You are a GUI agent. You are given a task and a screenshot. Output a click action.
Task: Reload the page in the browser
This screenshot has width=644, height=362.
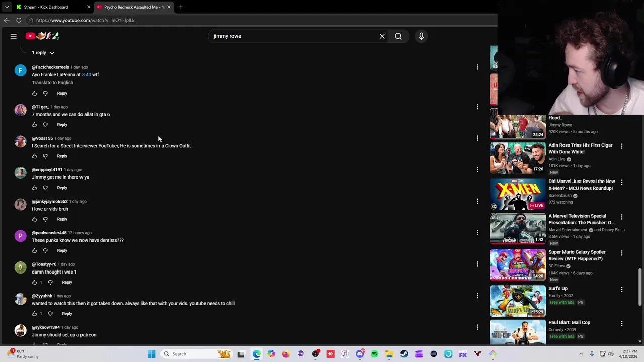point(19,20)
